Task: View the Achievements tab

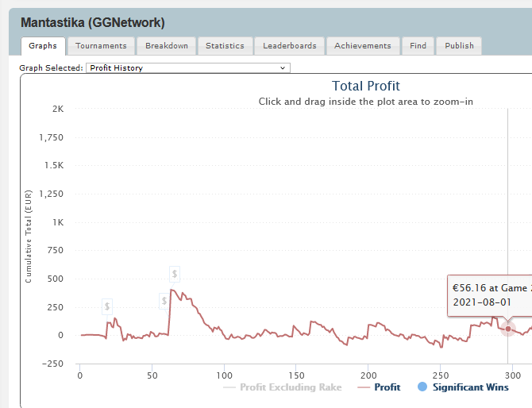Action: [x=363, y=46]
